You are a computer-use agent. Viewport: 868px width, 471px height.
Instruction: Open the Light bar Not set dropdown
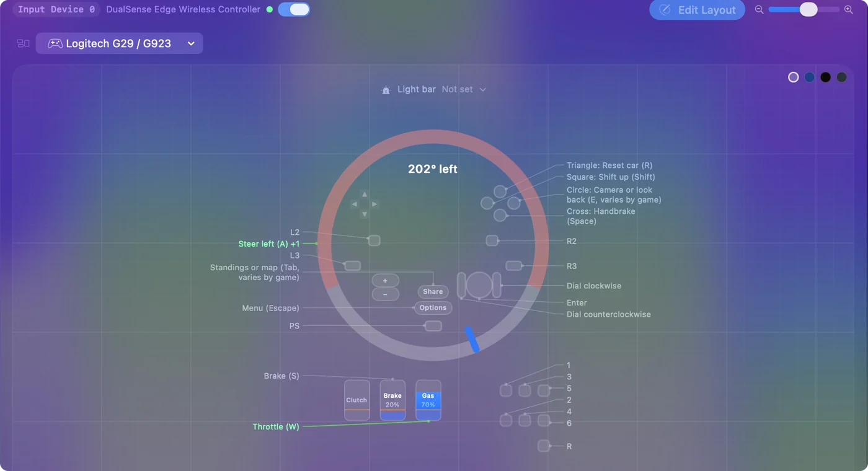pyautogui.click(x=464, y=89)
